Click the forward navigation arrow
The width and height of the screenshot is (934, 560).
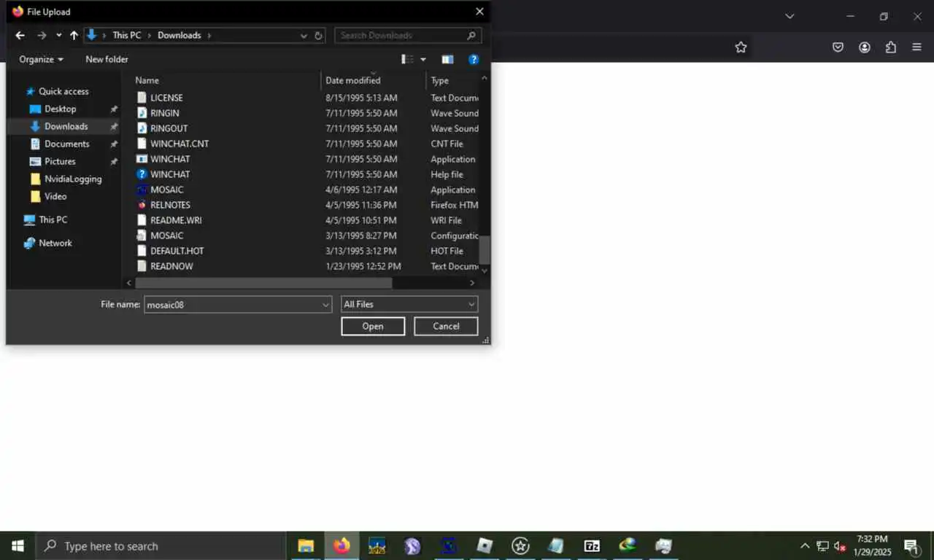point(42,35)
